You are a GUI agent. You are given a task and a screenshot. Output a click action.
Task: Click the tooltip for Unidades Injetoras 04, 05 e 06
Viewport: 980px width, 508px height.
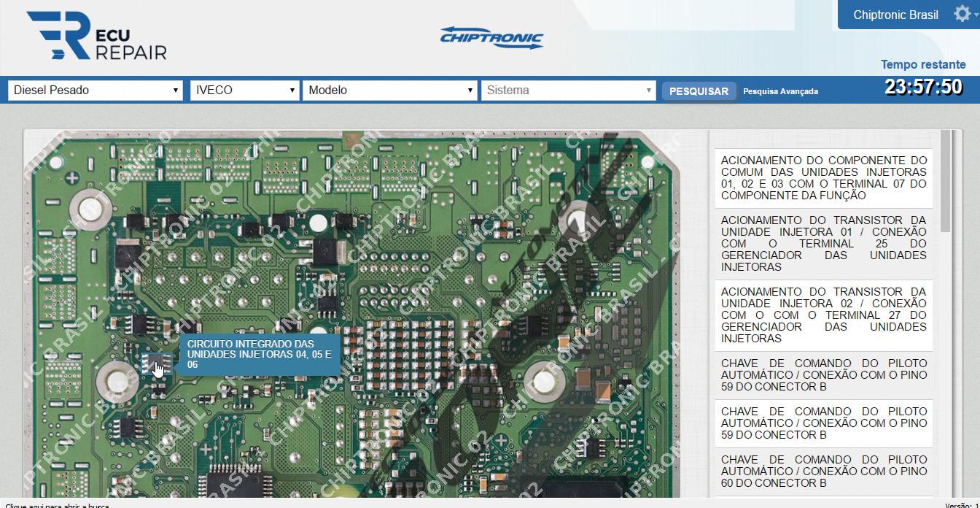click(x=260, y=354)
